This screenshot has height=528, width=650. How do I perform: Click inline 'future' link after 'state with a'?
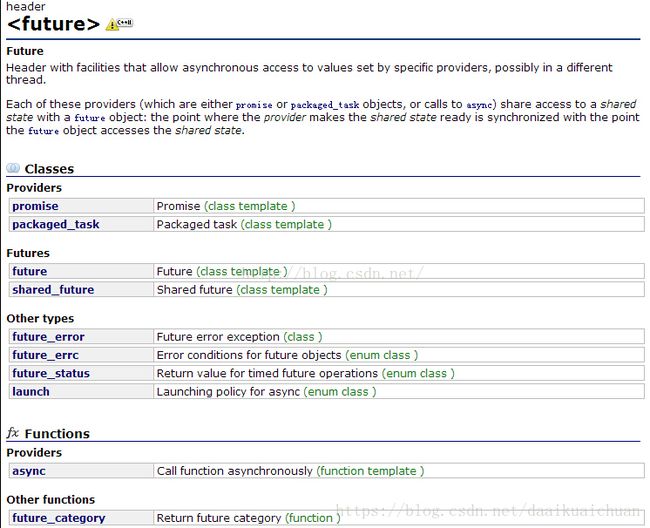[x=90, y=118]
